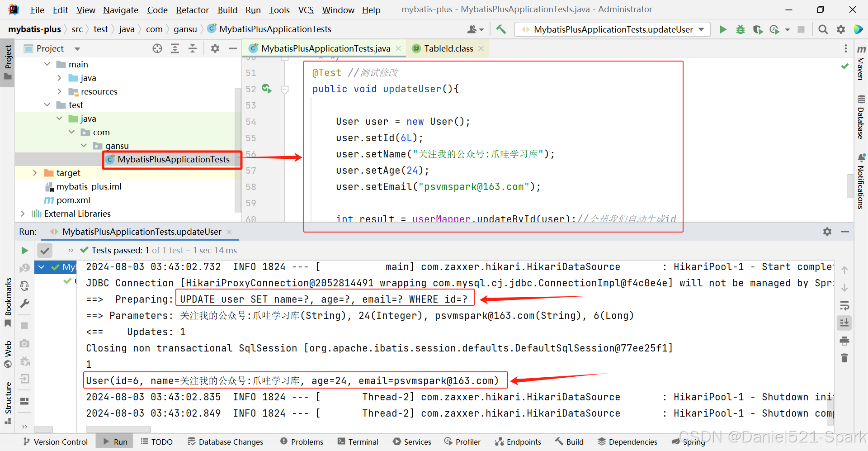This screenshot has height=451, width=868.
Task: Collapse all nodes in Project panel
Action: click(193, 48)
